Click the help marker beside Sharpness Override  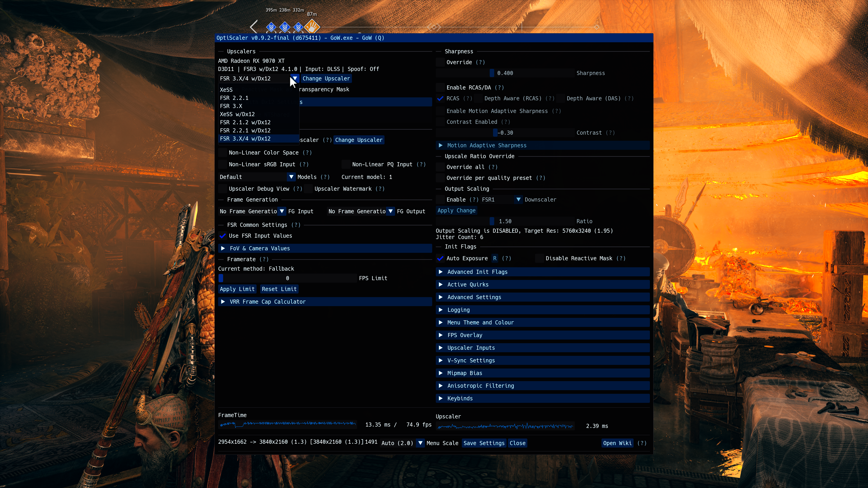coord(480,62)
